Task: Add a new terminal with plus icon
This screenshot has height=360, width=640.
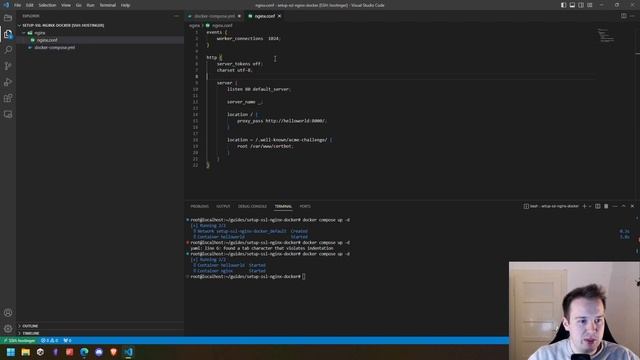Action: pos(584,206)
